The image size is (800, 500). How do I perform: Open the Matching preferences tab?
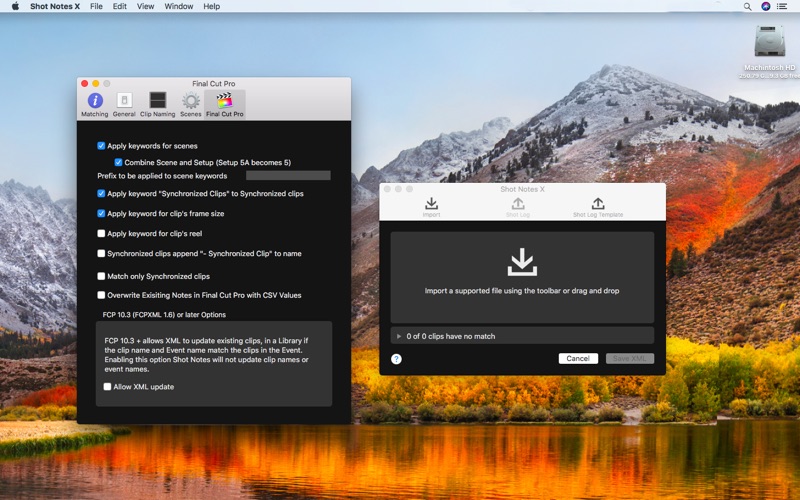pos(95,105)
